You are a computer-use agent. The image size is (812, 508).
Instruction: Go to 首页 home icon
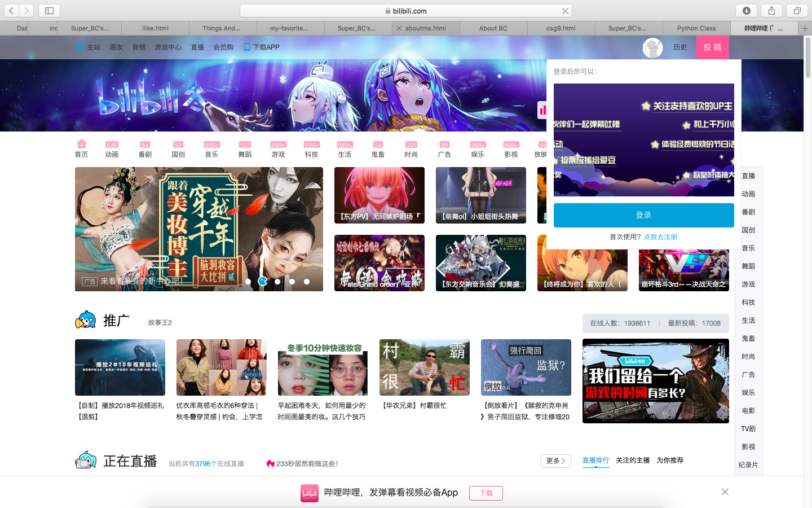tap(81, 149)
